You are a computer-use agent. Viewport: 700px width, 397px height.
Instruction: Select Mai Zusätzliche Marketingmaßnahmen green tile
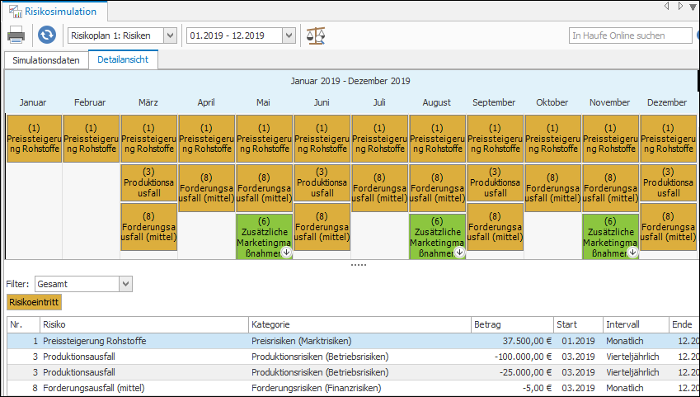[x=264, y=237]
